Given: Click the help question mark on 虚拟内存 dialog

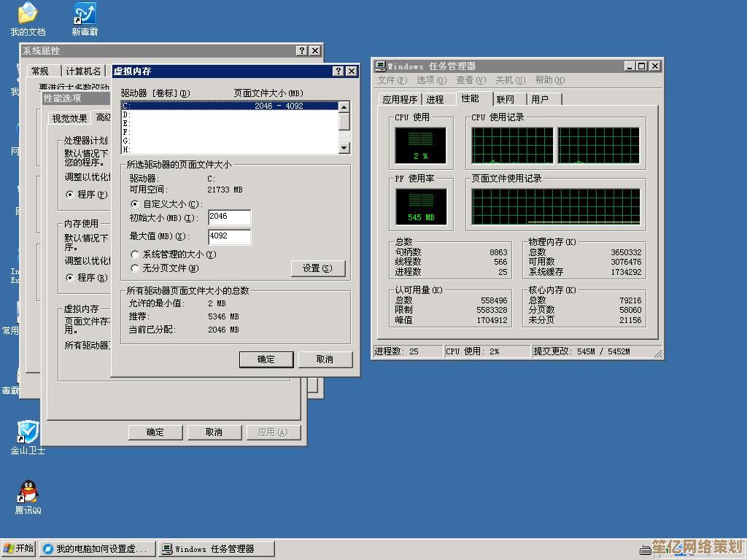Looking at the screenshot, I should pyautogui.click(x=338, y=71).
